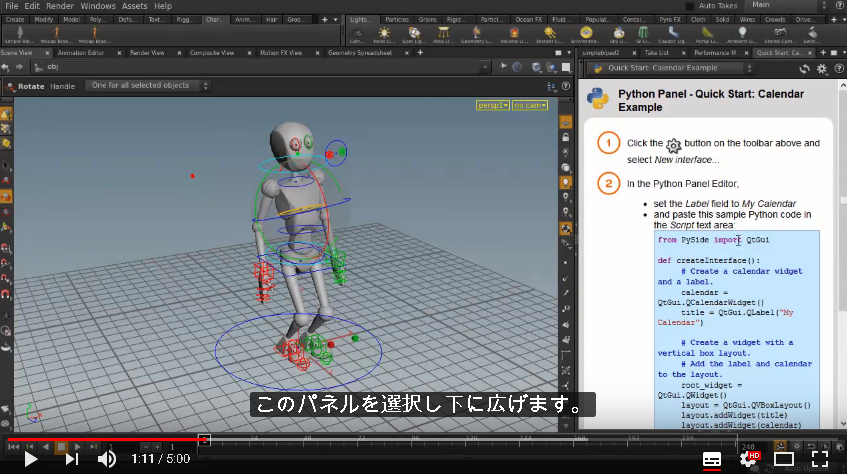This screenshot has width=847, height=474.
Task: Expand 'One for all selected objects' dropdown
Action: tap(147, 85)
